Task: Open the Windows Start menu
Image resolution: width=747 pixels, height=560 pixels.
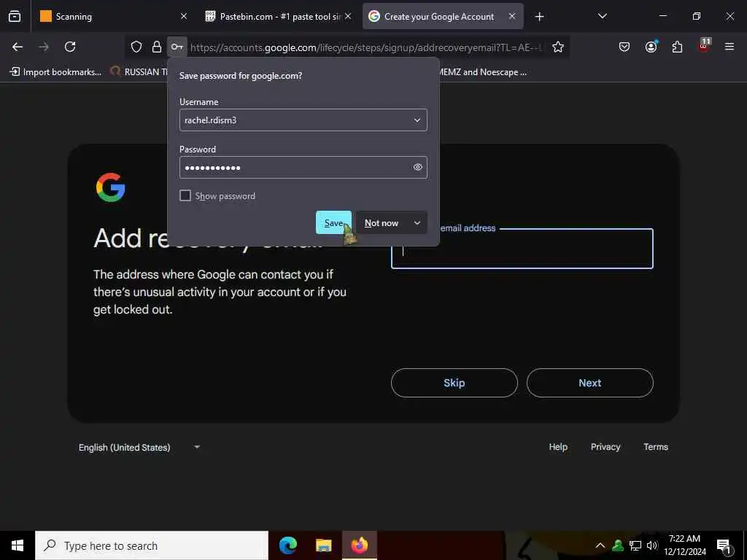Action: (x=18, y=545)
